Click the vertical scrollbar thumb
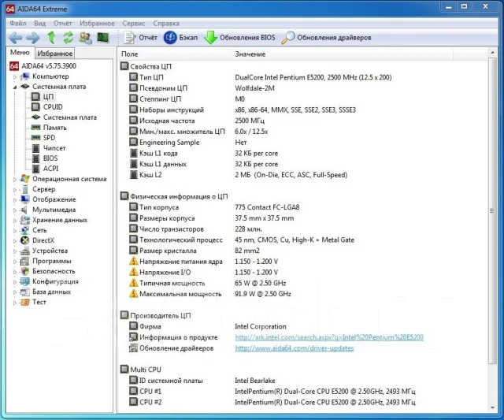The height and width of the screenshot is (420, 504). tap(492, 210)
